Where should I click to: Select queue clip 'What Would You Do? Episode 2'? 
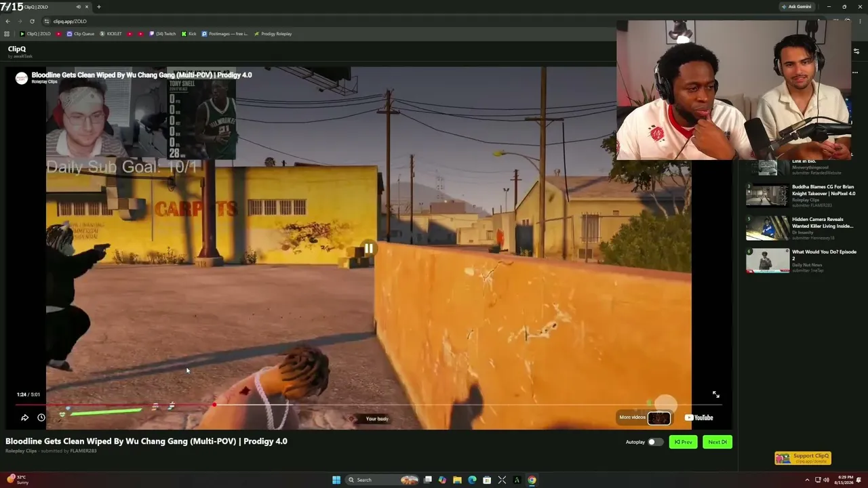824,255
